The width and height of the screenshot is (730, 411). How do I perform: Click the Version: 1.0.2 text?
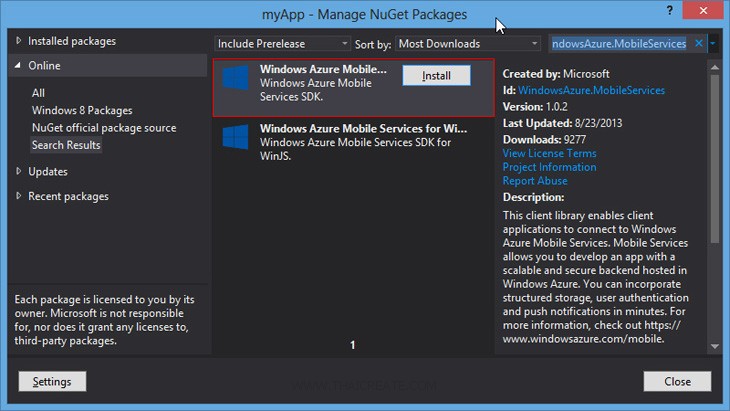[535, 107]
